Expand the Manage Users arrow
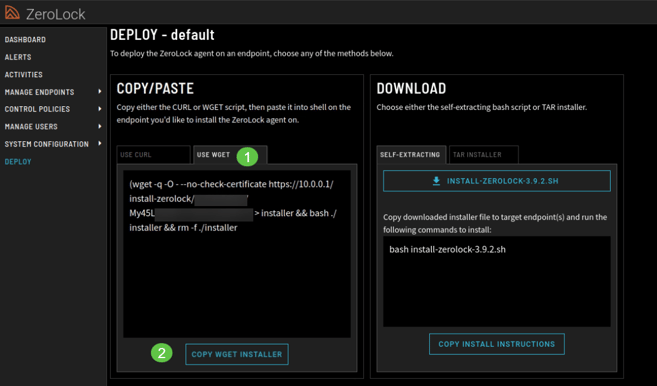This screenshot has height=386, width=657. [x=100, y=126]
